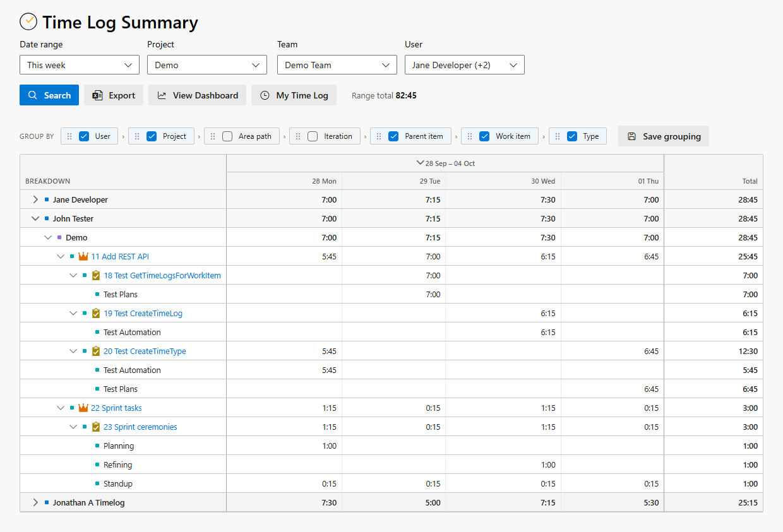Screen dimensions: 783x532
Task: Collapse the John Tester row
Action: click(35, 218)
